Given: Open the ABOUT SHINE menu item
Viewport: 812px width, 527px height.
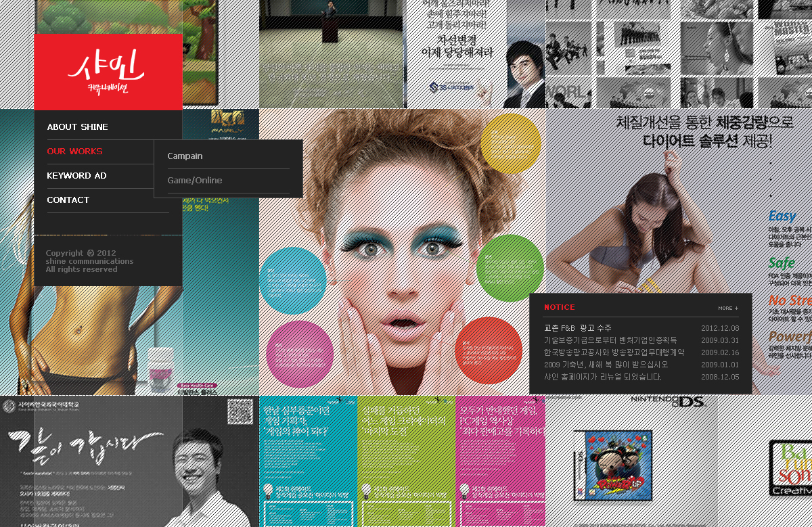Looking at the screenshot, I should [77, 127].
